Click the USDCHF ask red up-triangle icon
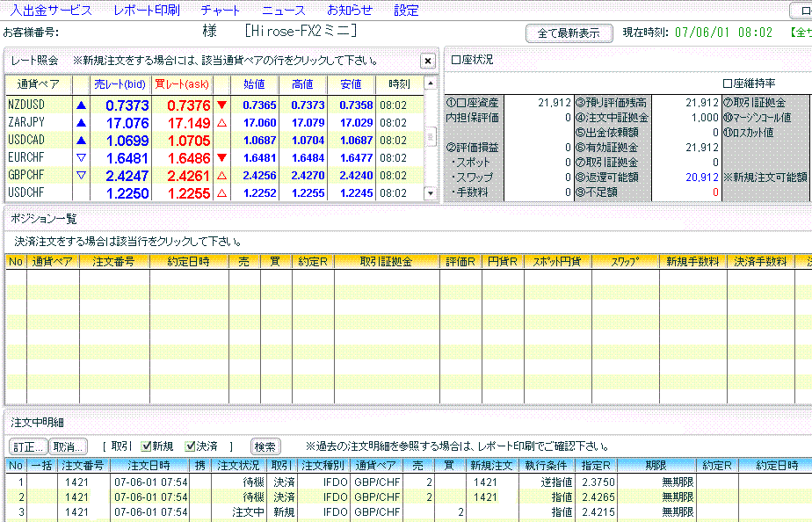 click(221, 193)
